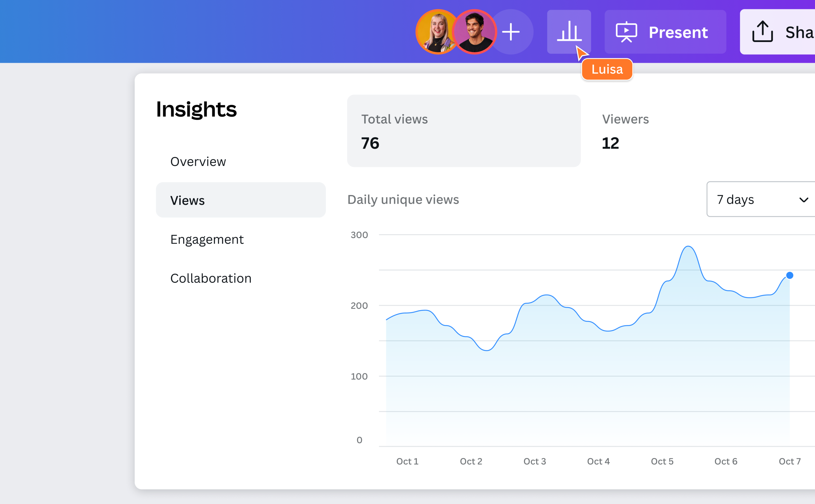Image resolution: width=815 pixels, height=504 pixels.
Task: Click the Oct 7 data point on the chart
Action: (x=790, y=275)
